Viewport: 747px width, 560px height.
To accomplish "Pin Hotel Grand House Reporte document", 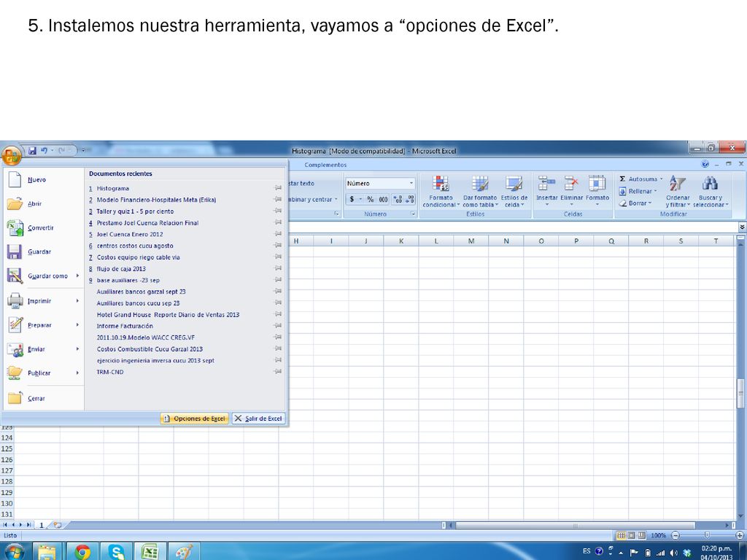I will [278, 314].
